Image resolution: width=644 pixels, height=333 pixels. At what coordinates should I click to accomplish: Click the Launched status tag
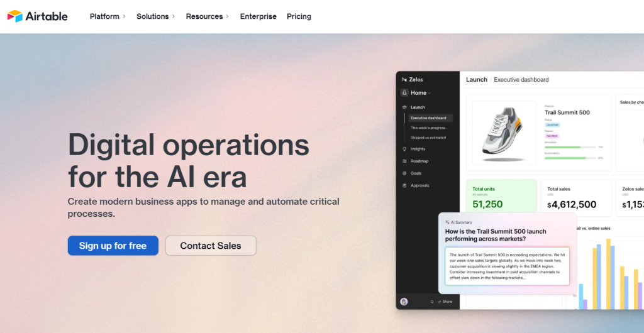(552, 124)
